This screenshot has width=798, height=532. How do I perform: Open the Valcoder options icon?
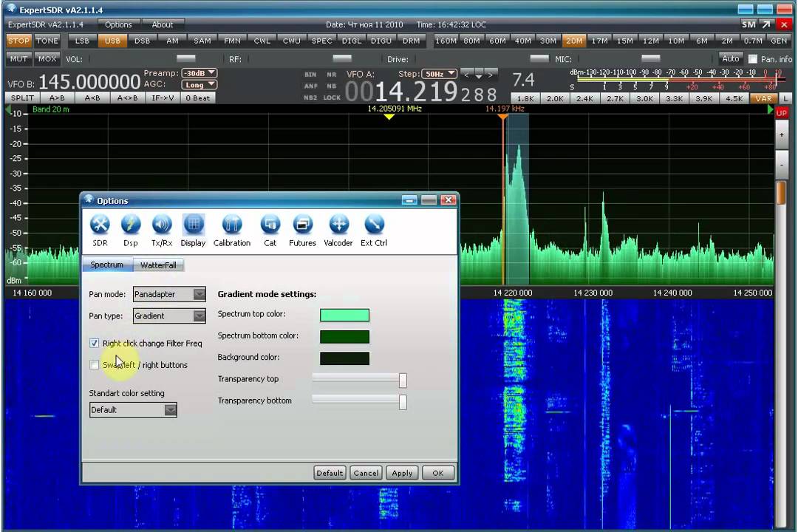tap(338, 230)
